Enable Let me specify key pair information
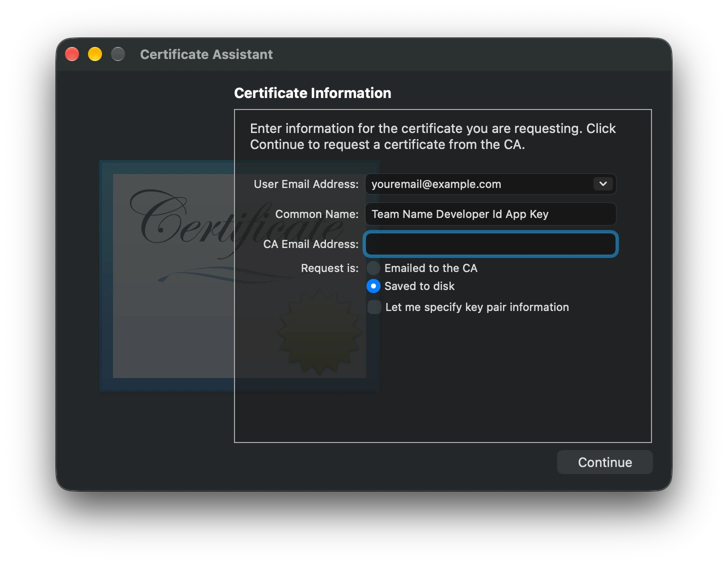The width and height of the screenshot is (728, 565). [x=374, y=307]
